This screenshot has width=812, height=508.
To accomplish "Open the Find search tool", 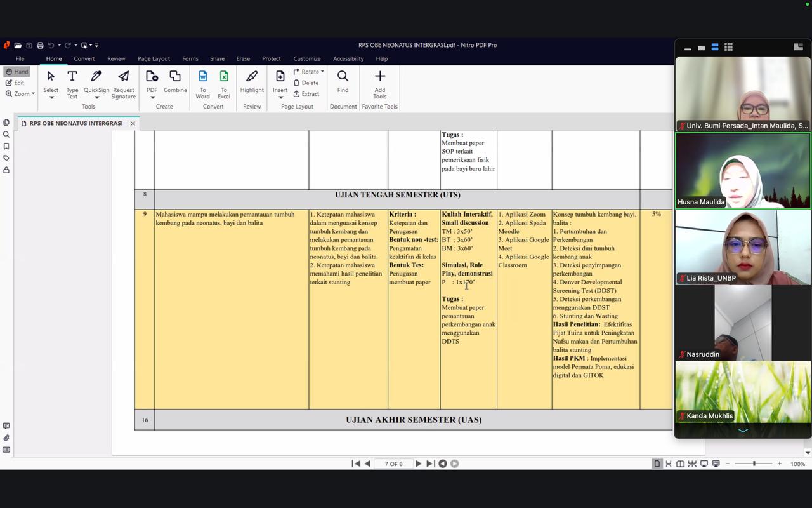I will click(343, 82).
